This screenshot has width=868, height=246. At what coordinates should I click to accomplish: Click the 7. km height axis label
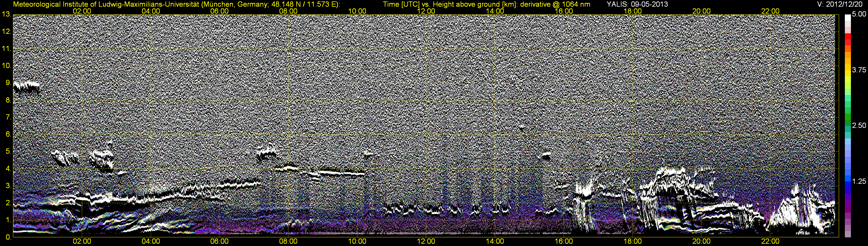(8, 117)
